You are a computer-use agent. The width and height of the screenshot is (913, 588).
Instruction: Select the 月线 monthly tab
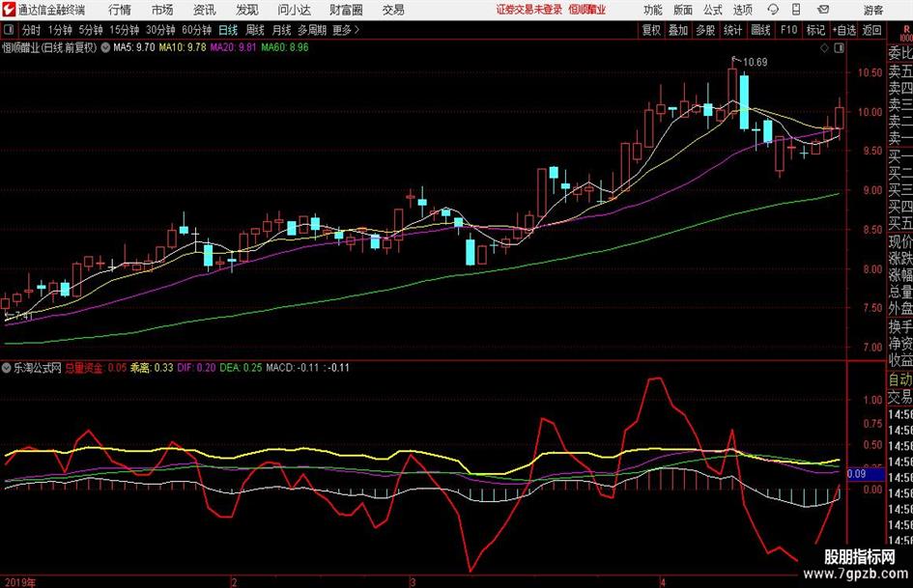click(282, 30)
